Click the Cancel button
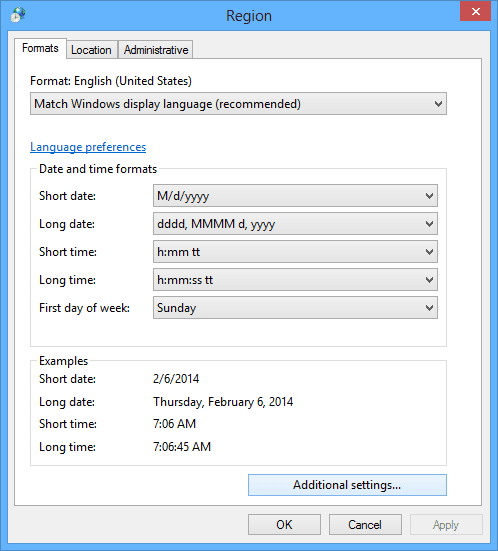The height and width of the screenshot is (551, 498). click(365, 525)
